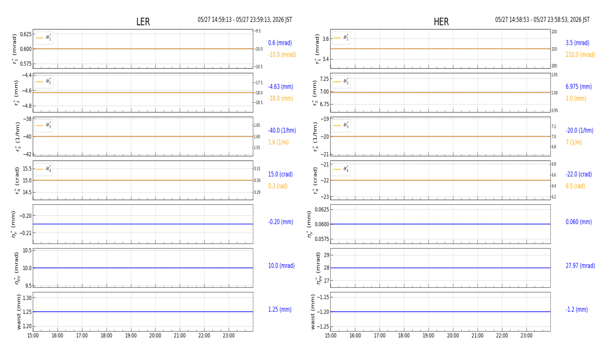Screen dimensions: 595x364
Task: Click the ∂r1* legend in LER top plot
Action: pyautogui.click(x=44, y=38)
